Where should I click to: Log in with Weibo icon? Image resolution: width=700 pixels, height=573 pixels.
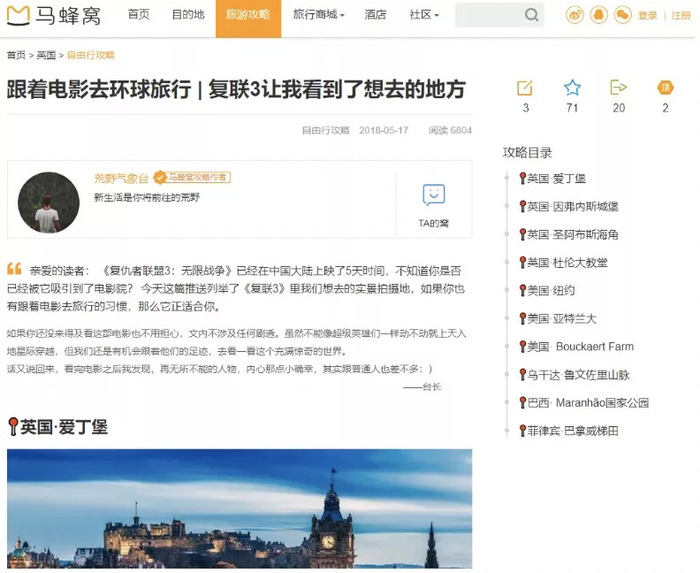pyautogui.click(x=575, y=15)
